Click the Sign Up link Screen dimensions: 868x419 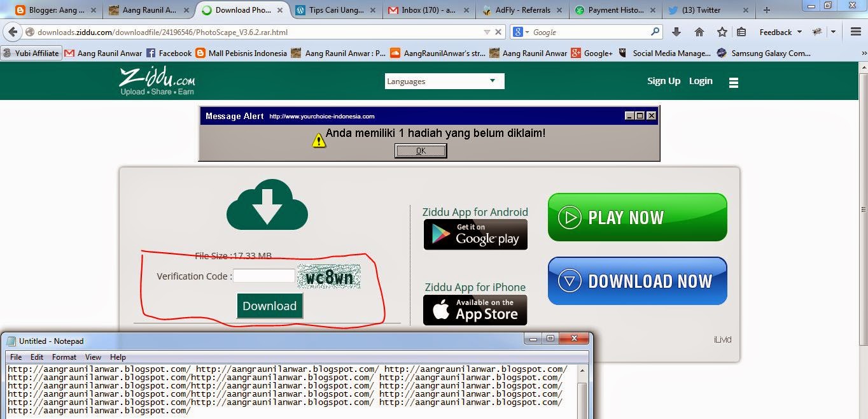click(664, 81)
